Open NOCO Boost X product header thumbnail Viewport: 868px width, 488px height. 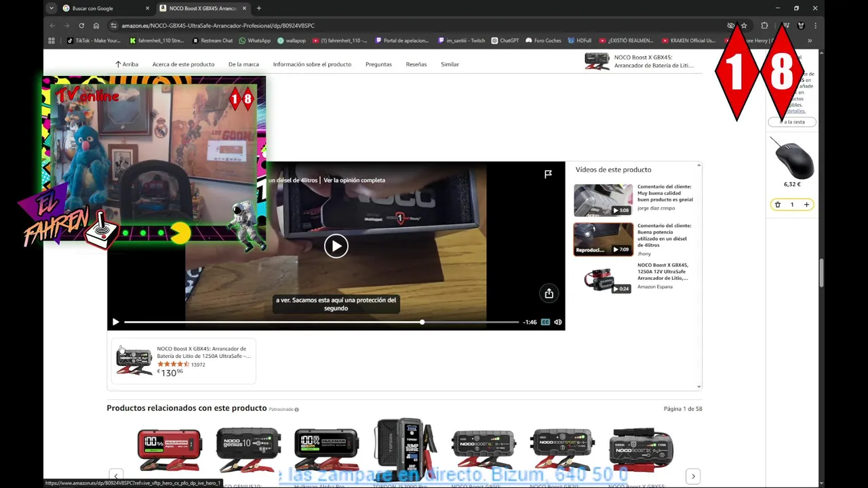coord(597,62)
